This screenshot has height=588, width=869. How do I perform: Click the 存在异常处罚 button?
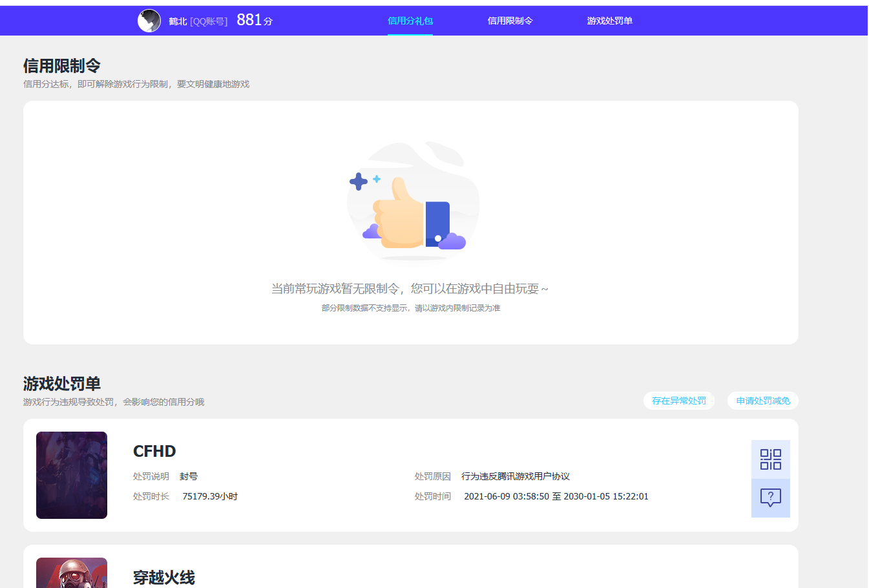click(678, 401)
